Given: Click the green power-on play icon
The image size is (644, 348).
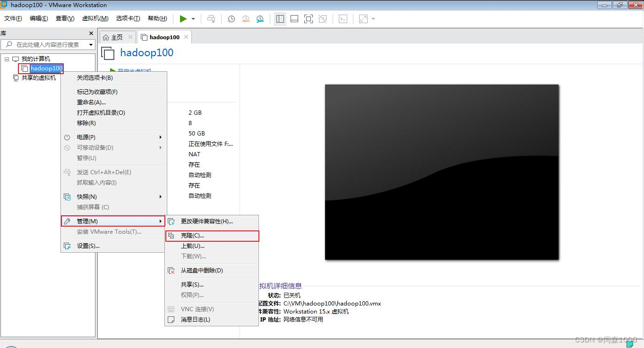Looking at the screenshot, I should click(183, 19).
